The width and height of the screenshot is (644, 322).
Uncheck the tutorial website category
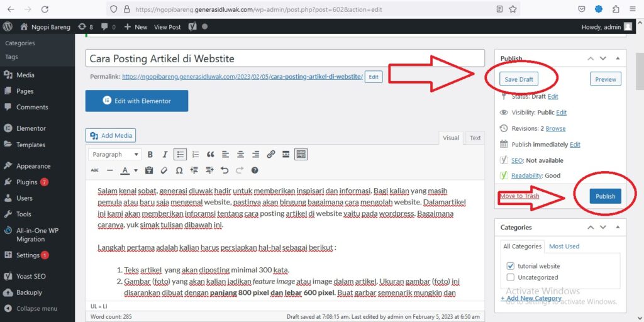(x=511, y=266)
